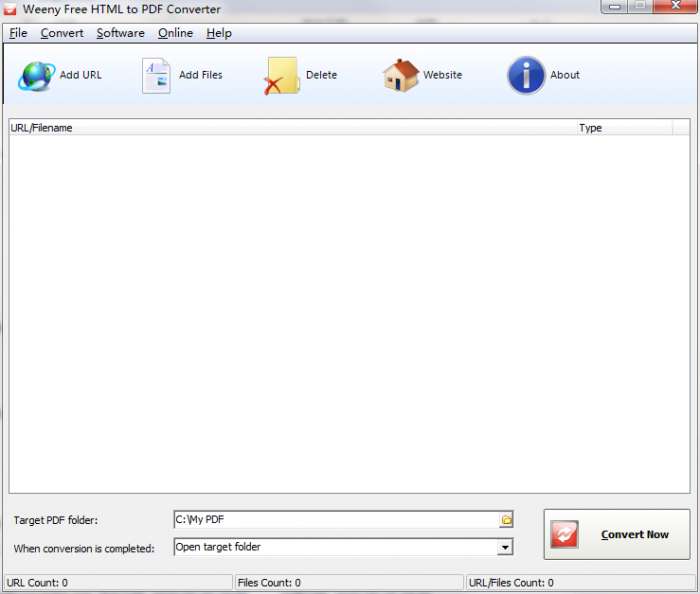Screen dimensions: 700x594
Task: Click the 'Target PDF folder:' label
Action: tap(56, 520)
